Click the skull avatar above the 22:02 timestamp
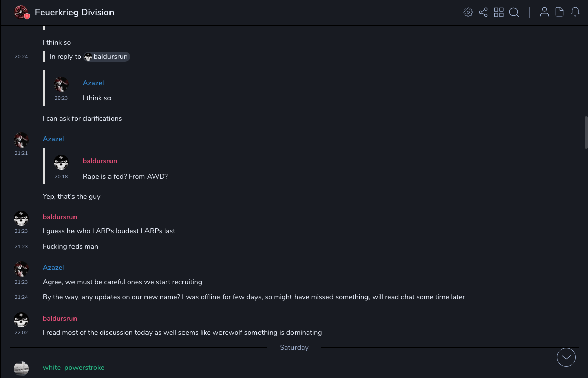The height and width of the screenshot is (378, 588). click(21, 320)
